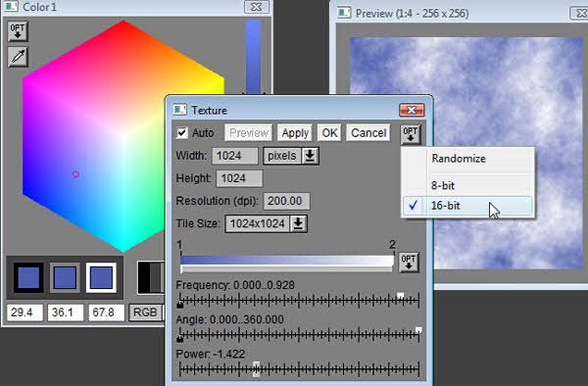Click the 'Resolution (dpi):' label
588x386 pixels.
point(218,201)
